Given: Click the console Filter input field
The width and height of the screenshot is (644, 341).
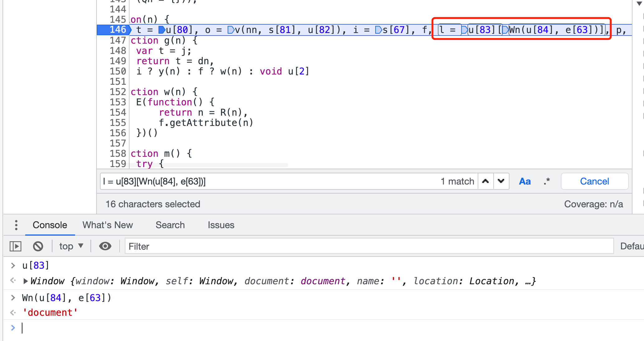Looking at the screenshot, I should 369,246.
